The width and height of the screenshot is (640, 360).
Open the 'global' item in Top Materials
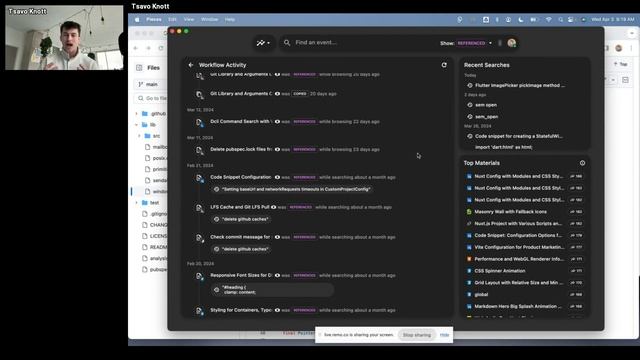click(481, 294)
